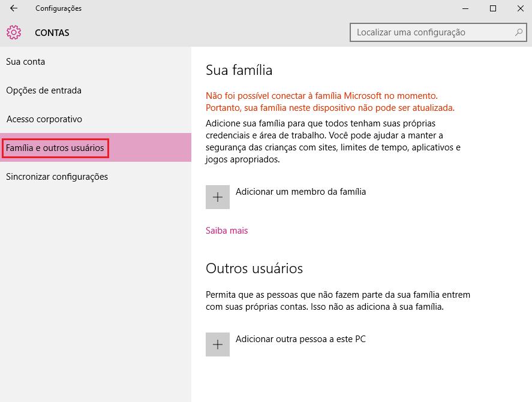
Task: Select Acesso corporativo in sidebar
Action: 44,119
